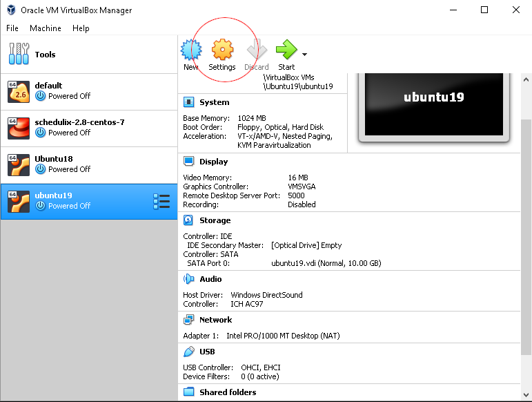
Task: Open the System settings heading link
Action: (x=215, y=102)
